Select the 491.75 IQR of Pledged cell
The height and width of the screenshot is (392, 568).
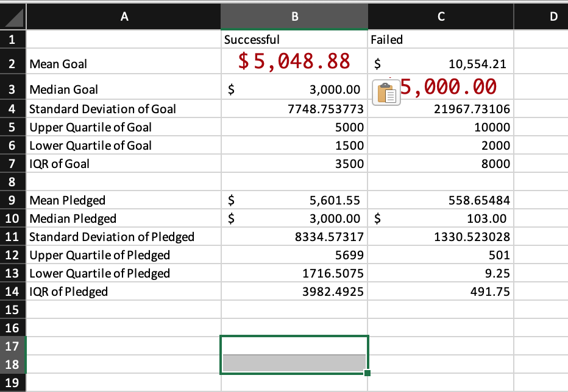pyautogui.click(x=440, y=292)
